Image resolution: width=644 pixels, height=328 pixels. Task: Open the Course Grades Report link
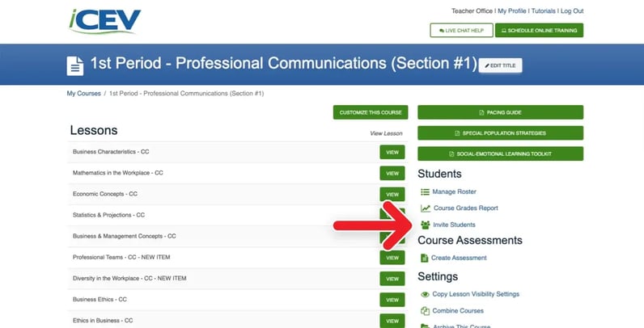[x=466, y=208]
